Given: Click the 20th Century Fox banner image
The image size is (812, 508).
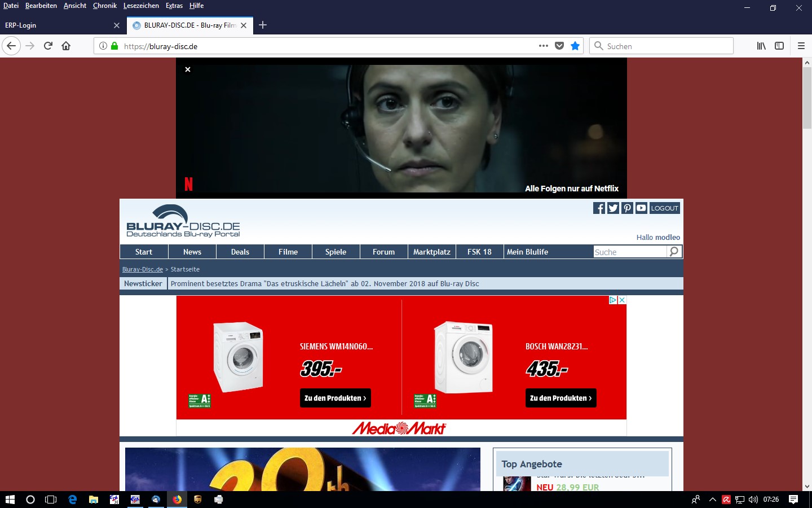Looking at the screenshot, I should pyautogui.click(x=303, y=469).
